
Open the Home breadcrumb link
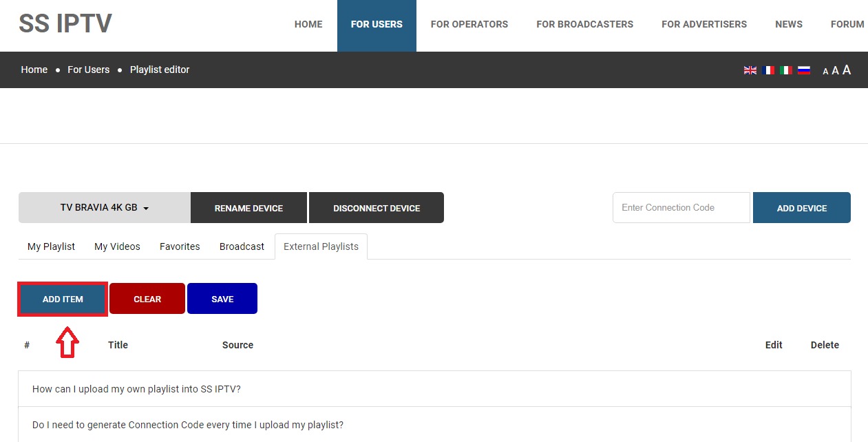[34, 70]
